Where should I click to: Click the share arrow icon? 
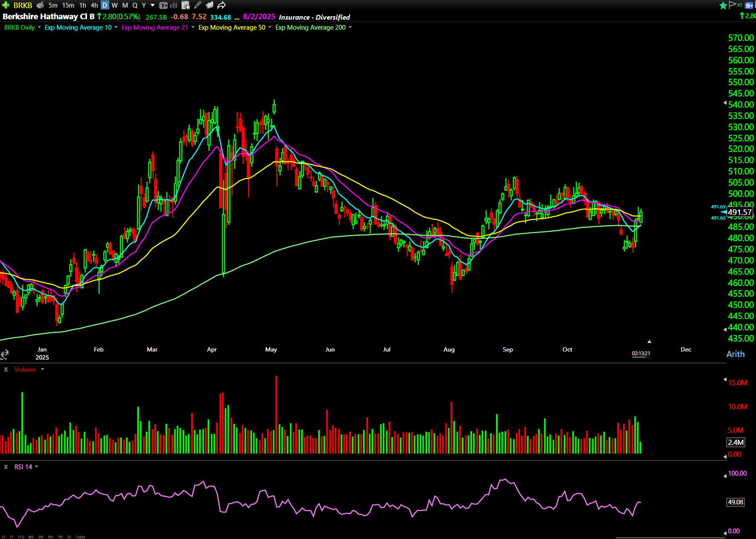(221, 5)
